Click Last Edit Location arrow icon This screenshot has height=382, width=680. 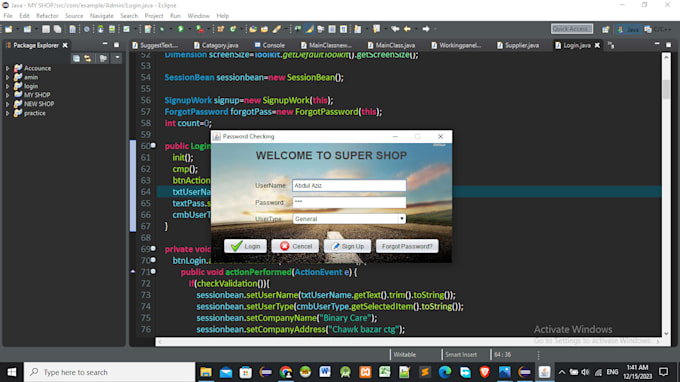coord(395,29)
